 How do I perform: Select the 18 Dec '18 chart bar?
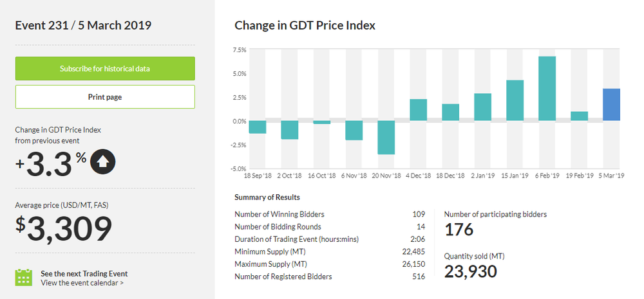tap(450, 113)
